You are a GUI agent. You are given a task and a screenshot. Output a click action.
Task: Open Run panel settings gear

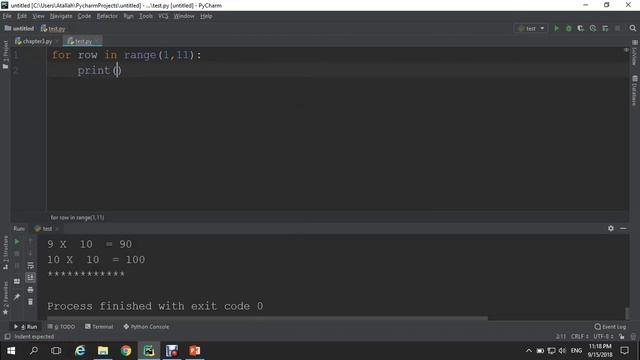point(611,228)
